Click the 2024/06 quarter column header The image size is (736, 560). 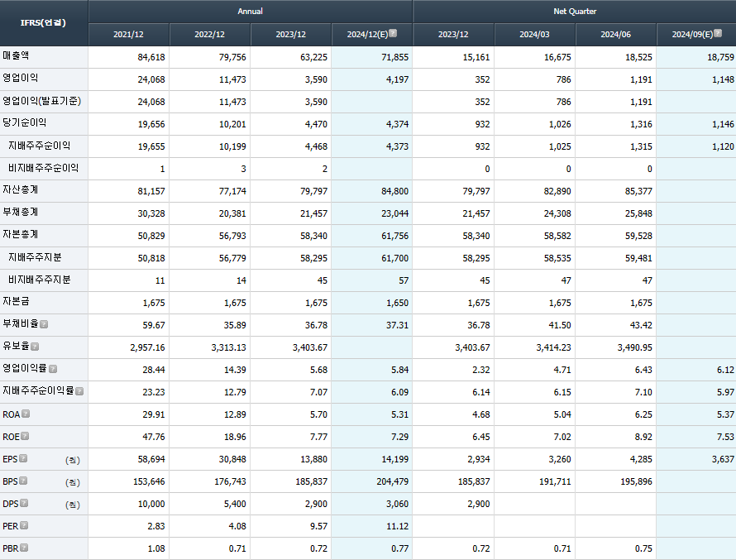click(x=616, y=35)
